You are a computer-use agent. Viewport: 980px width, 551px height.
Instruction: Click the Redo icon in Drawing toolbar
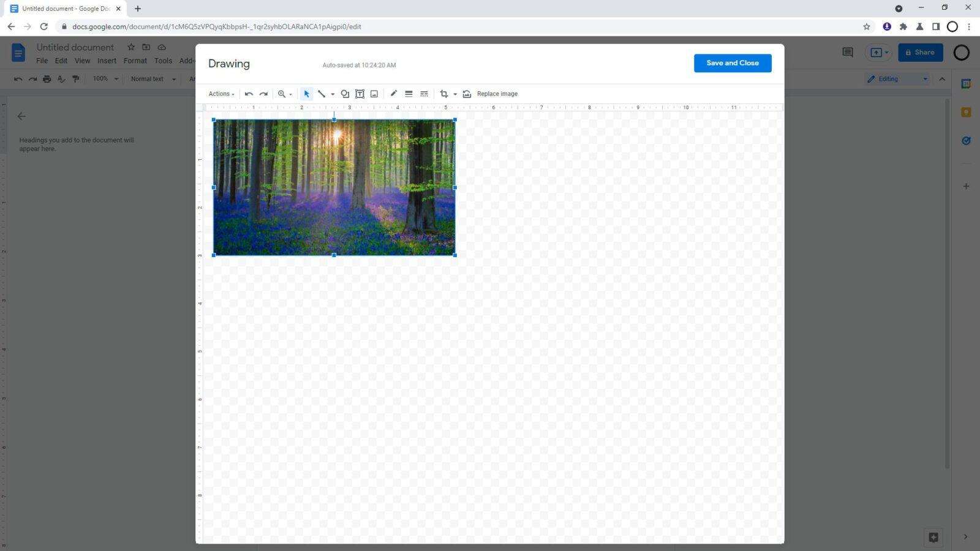click(264, 94)
